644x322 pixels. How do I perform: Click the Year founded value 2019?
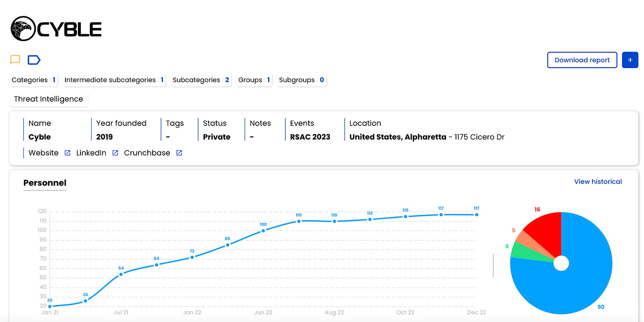click(x=104, y=137)
